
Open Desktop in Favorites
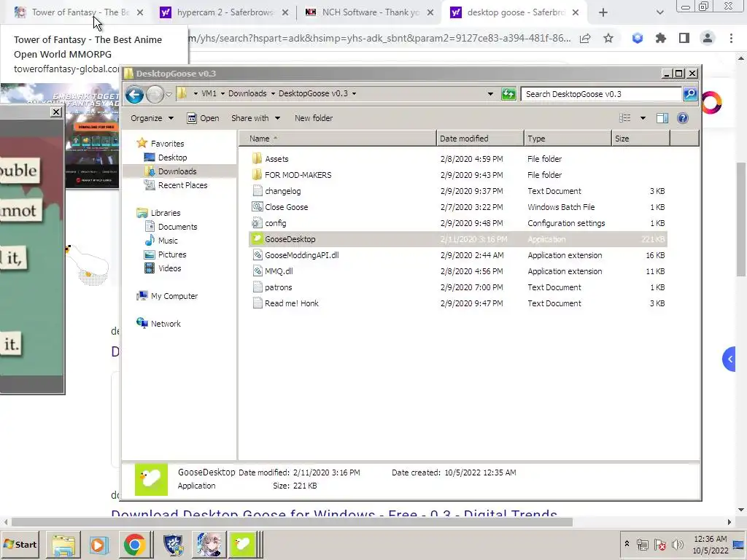(166, 157)
